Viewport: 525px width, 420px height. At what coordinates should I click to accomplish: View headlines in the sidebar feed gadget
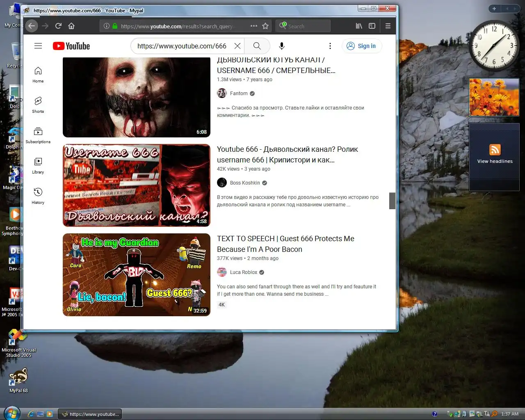coord(495,161)
